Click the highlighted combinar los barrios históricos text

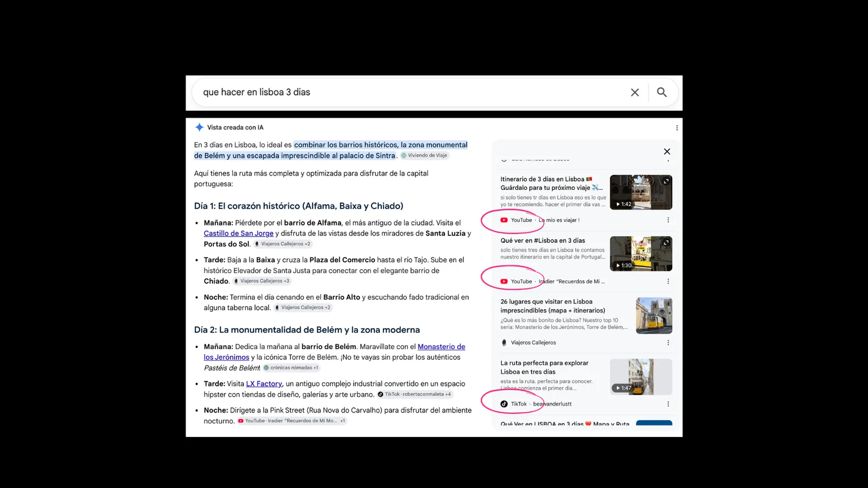pos(331,150)
